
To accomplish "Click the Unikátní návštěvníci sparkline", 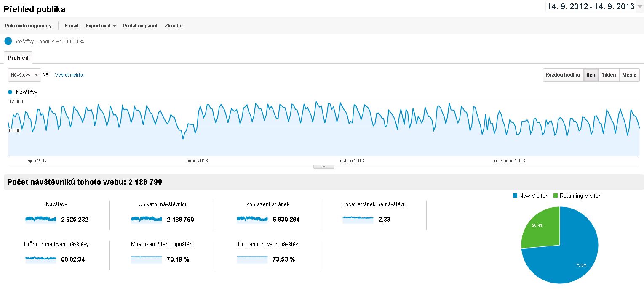I will 147,219.
